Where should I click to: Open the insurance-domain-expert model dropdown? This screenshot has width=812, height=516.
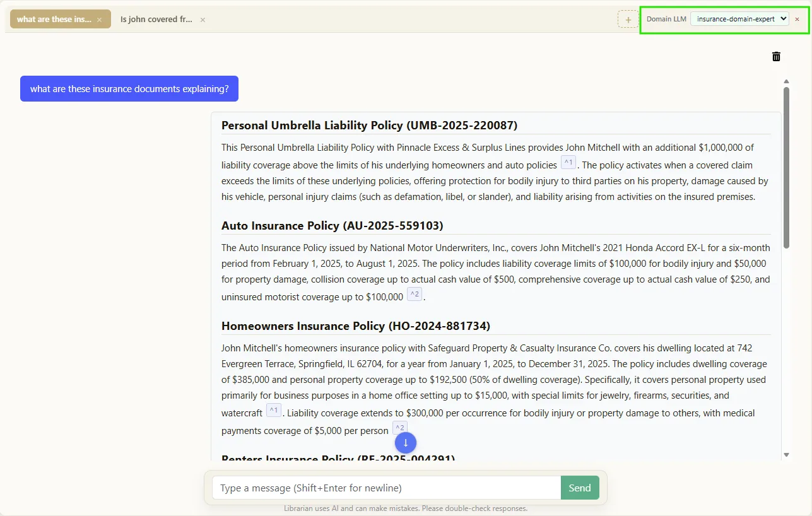click(x=739, y=19)
